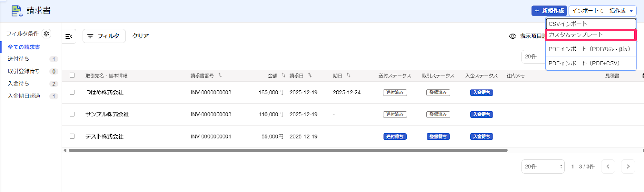Click 登録待ち badge in テスト株式会社 row
The width and height of the screenshot is (644, 192).
coord(438,137)
